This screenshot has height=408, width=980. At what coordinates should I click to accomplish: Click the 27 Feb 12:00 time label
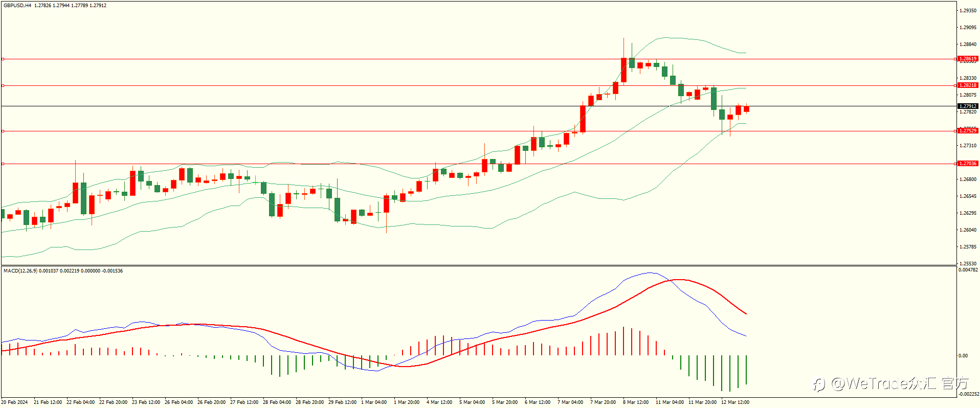coord(244,402)
